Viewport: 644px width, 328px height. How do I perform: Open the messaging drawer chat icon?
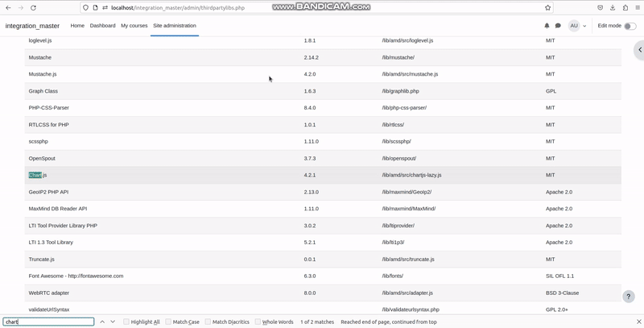point(558,26)
